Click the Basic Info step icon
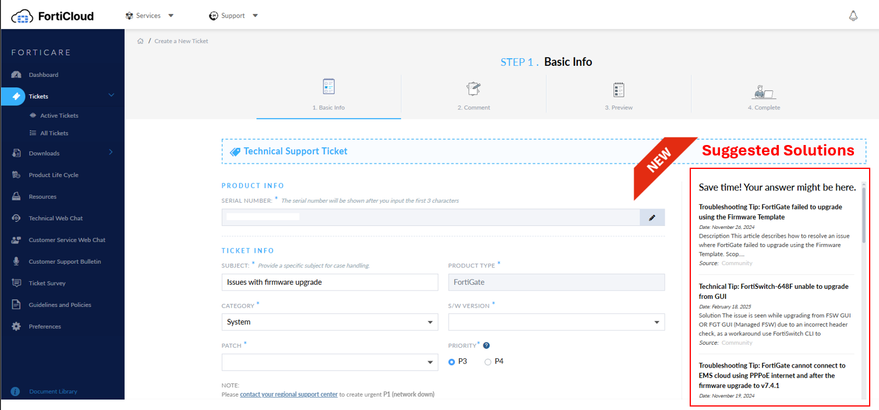879x410 pixels. 329,87
